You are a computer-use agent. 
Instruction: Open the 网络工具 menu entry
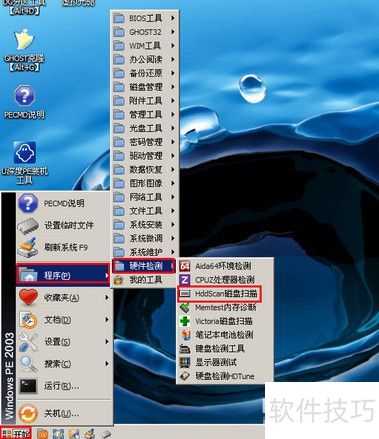(145, 197)
